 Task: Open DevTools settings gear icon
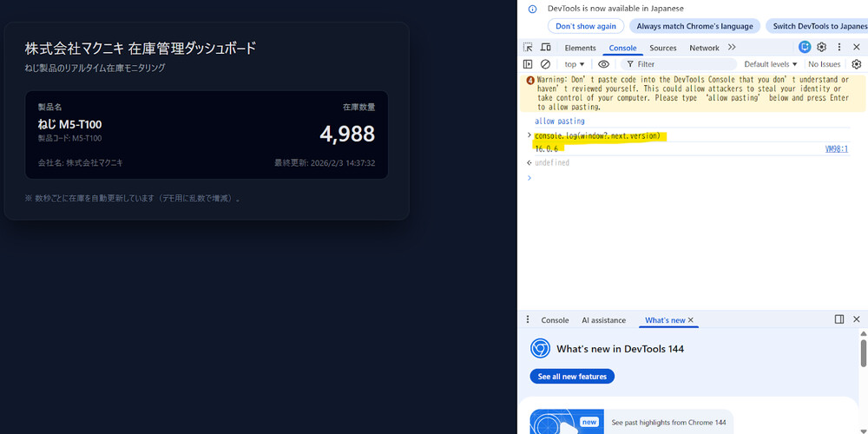tap(822, 47)
